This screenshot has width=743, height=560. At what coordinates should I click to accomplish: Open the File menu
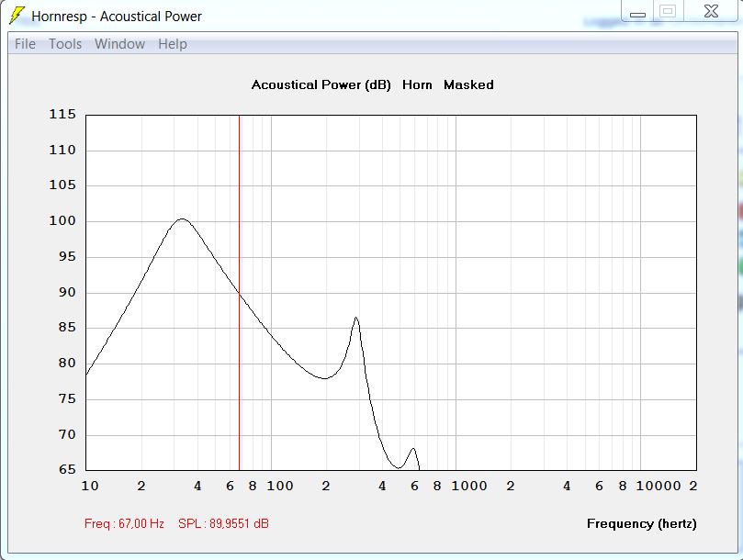(25, 44)
